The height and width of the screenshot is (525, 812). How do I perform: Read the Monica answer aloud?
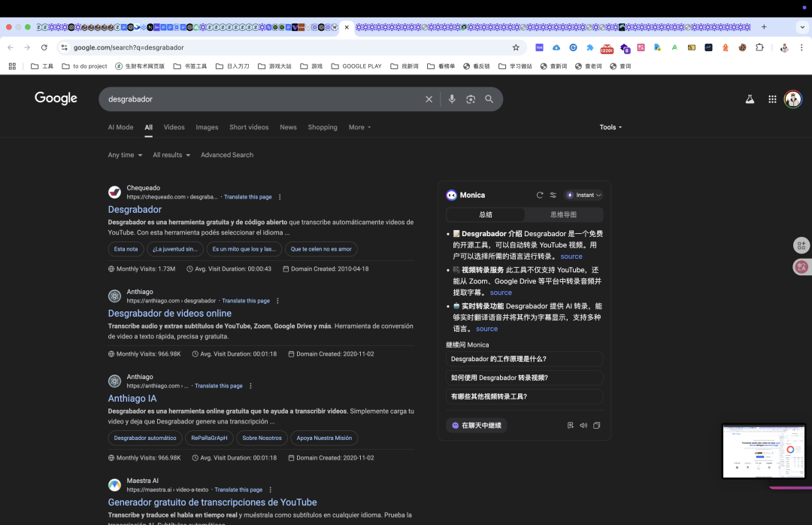point(583,425)
